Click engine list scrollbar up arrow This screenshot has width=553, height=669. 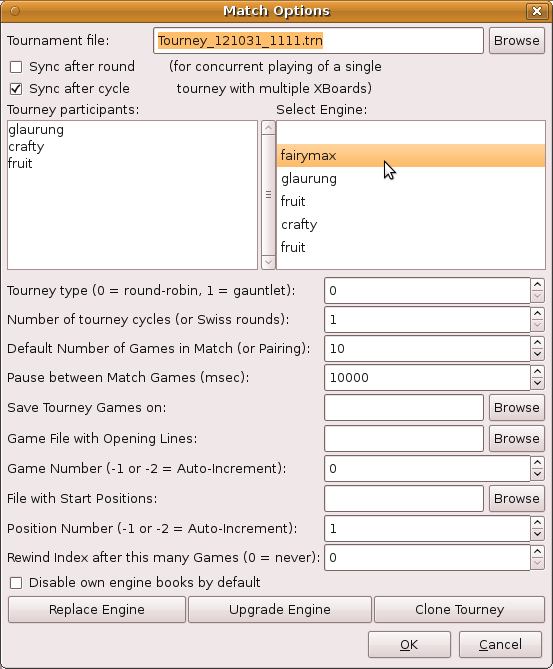[268, 128]
